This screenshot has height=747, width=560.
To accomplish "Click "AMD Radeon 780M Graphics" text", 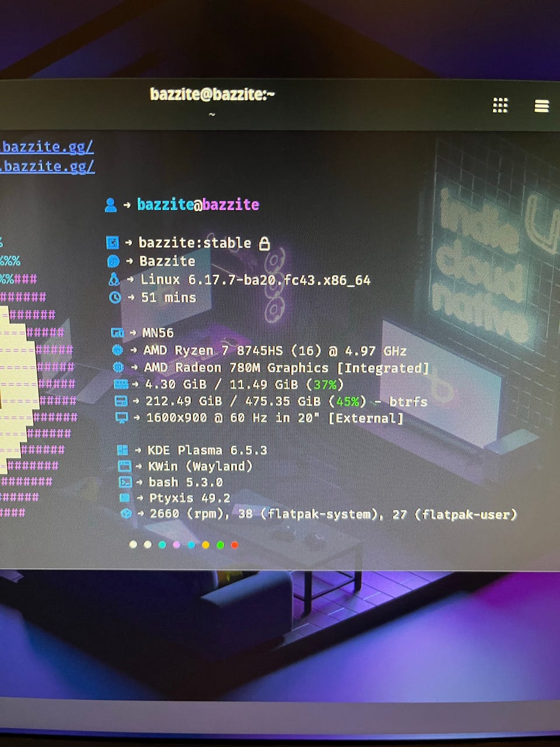I will pos(236,368).
